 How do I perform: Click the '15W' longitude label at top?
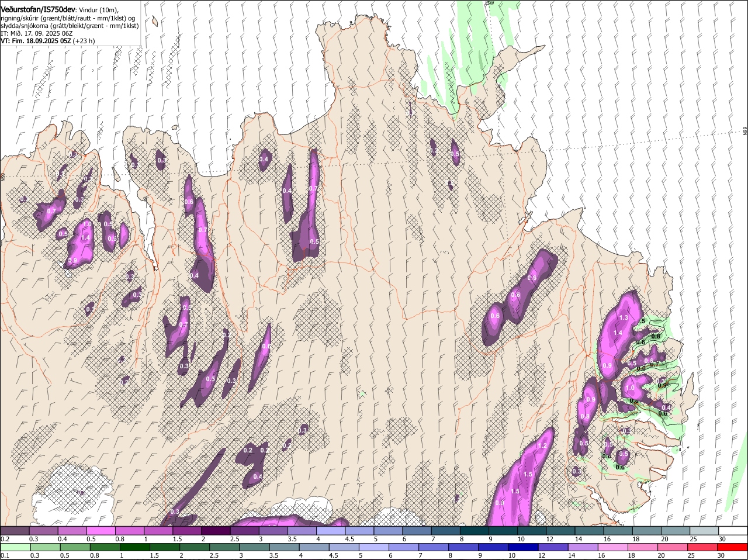[x=489, y=3]
